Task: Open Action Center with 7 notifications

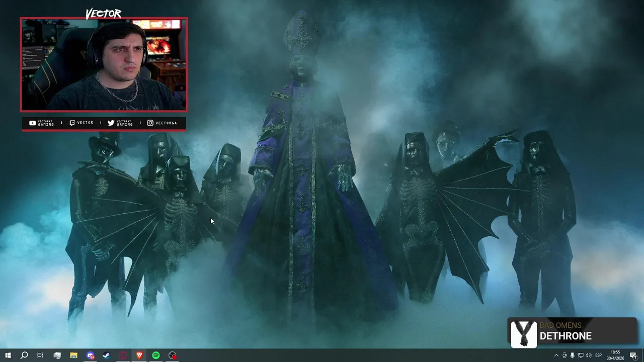Action: tap(633, 355)
